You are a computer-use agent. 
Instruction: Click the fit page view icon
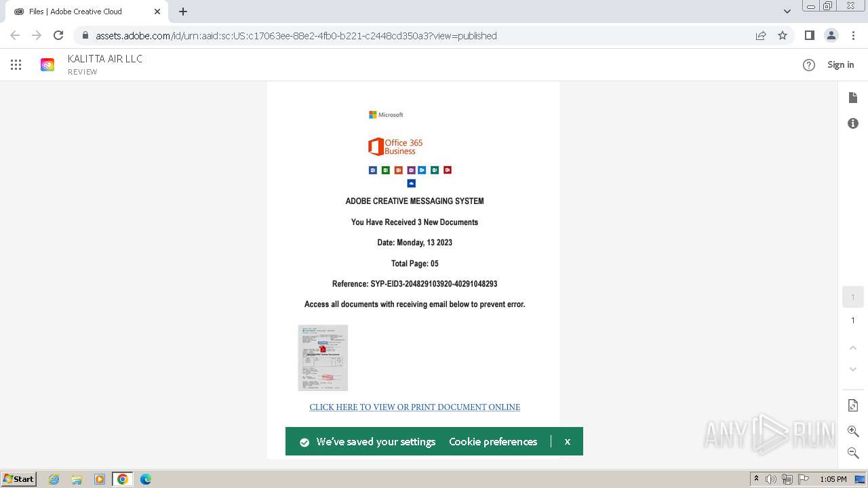853,405
